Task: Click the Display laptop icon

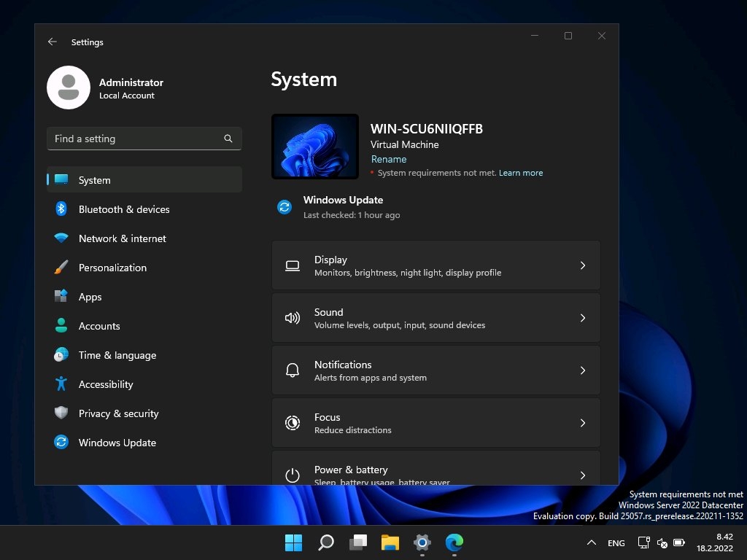Action: [293, 265]
